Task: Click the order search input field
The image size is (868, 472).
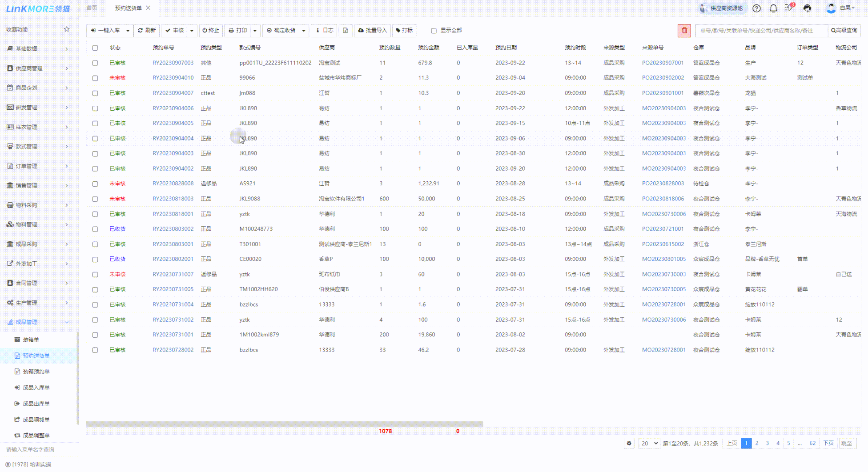Action: point(760,30)
